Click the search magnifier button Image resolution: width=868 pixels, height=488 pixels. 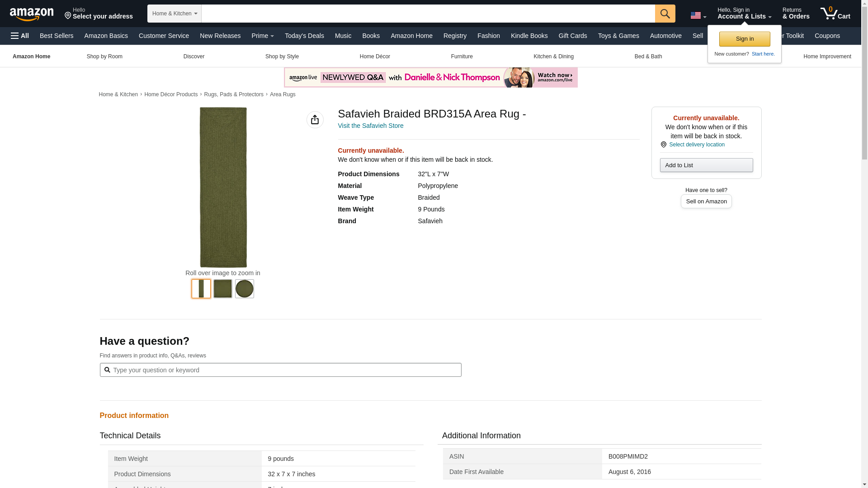point(665,14)
